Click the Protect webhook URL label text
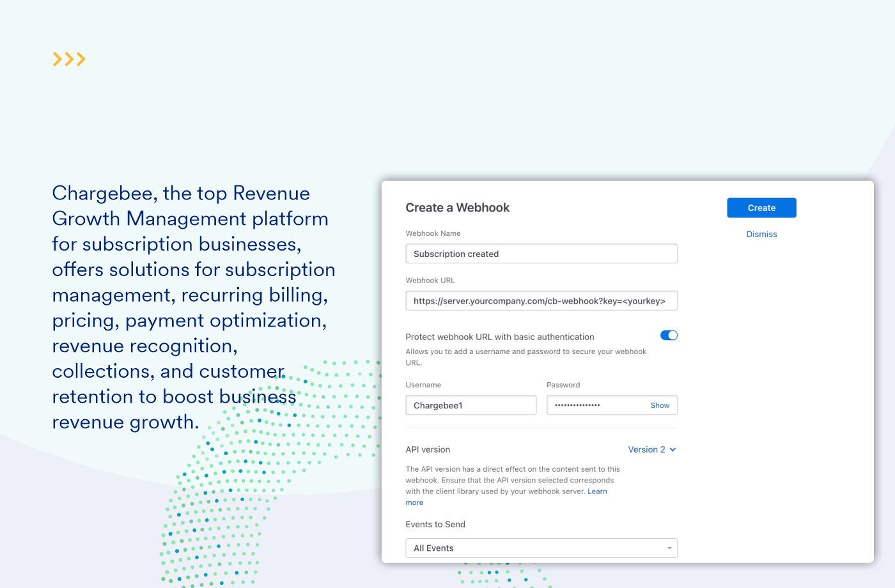Image resolution: width=895 pixels, height=588 pixels. click(500, 337)
